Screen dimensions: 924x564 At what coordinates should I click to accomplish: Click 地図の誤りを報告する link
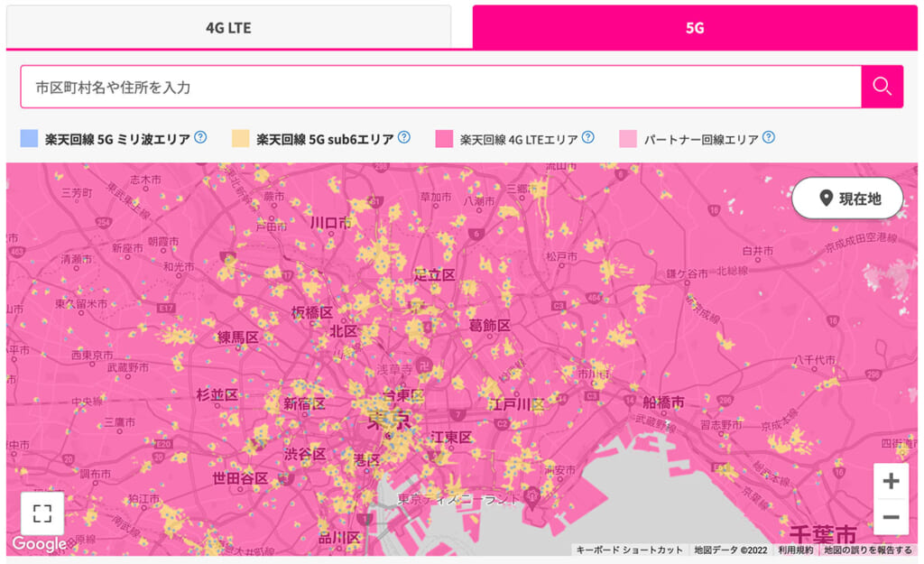coord(868,550)
